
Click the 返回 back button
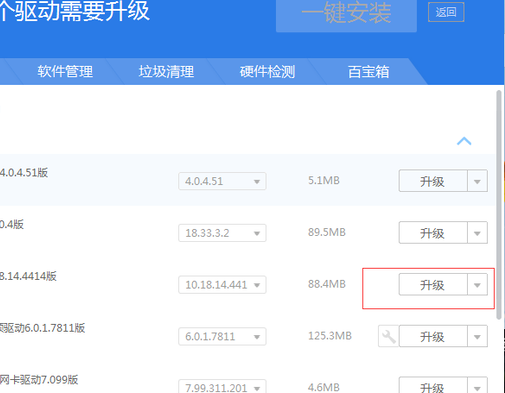pyautogui.click(x=446, y=12)
